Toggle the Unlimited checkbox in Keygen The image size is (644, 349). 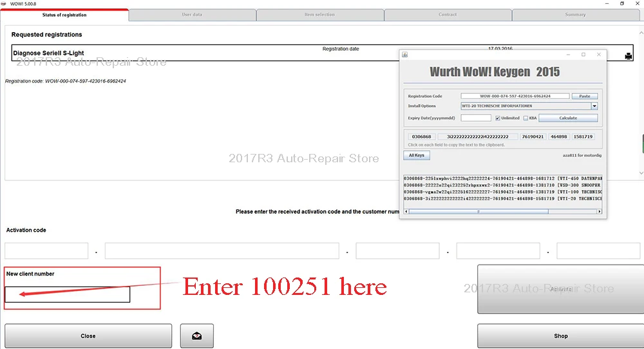(x=497, y=118)
